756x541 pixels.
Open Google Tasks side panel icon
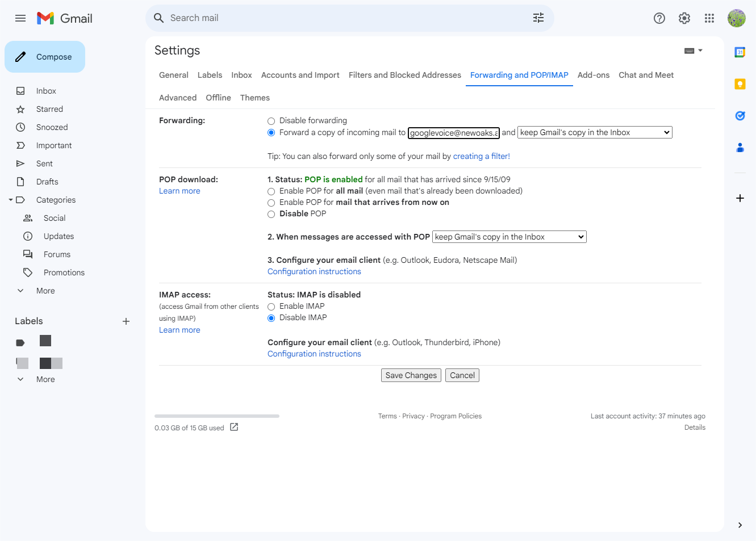(x=740, y=116)
